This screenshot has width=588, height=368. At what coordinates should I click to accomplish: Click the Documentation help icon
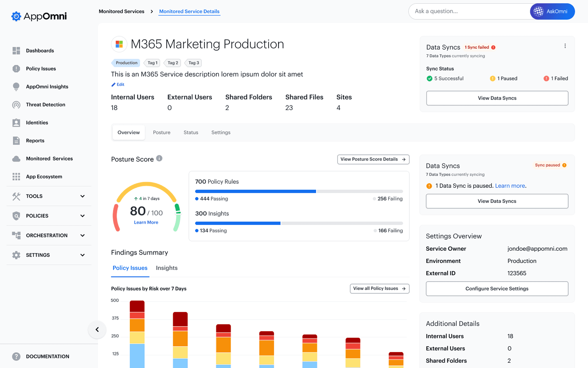(x=16, y=356)
